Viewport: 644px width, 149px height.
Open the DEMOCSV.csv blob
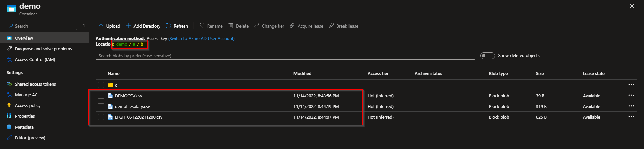coord(128,96)
